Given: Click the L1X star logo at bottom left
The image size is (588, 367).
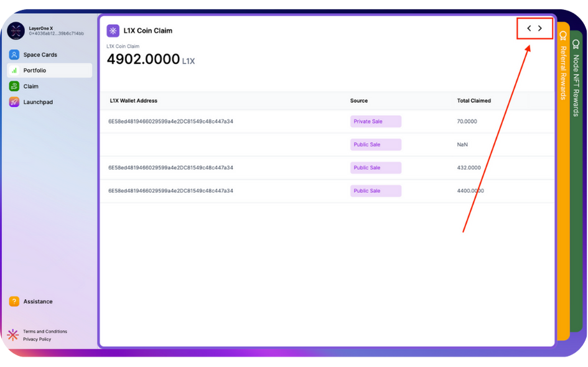Looking at the screenshot, I should click(12, 335).
